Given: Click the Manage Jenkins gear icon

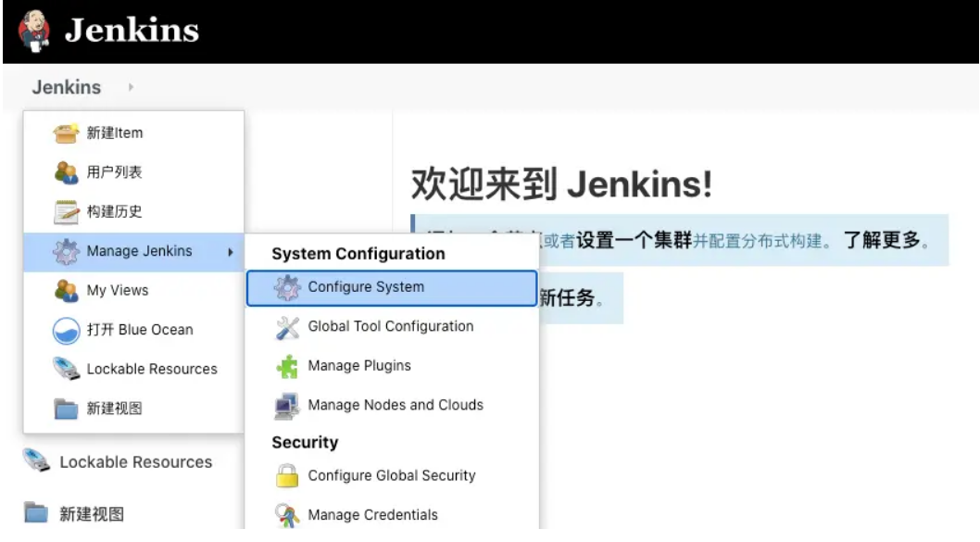Looking at the screenshot, I should [66, 251].
